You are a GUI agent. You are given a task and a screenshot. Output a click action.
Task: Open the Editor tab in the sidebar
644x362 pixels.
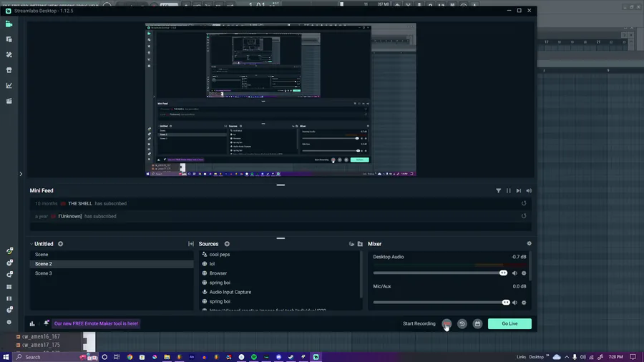tap(9, 24)
